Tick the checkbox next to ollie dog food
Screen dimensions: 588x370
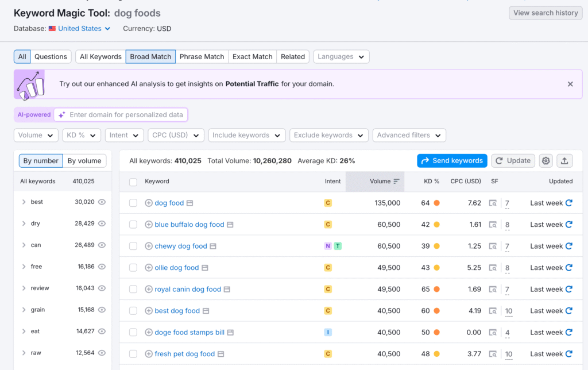[133, 268]
